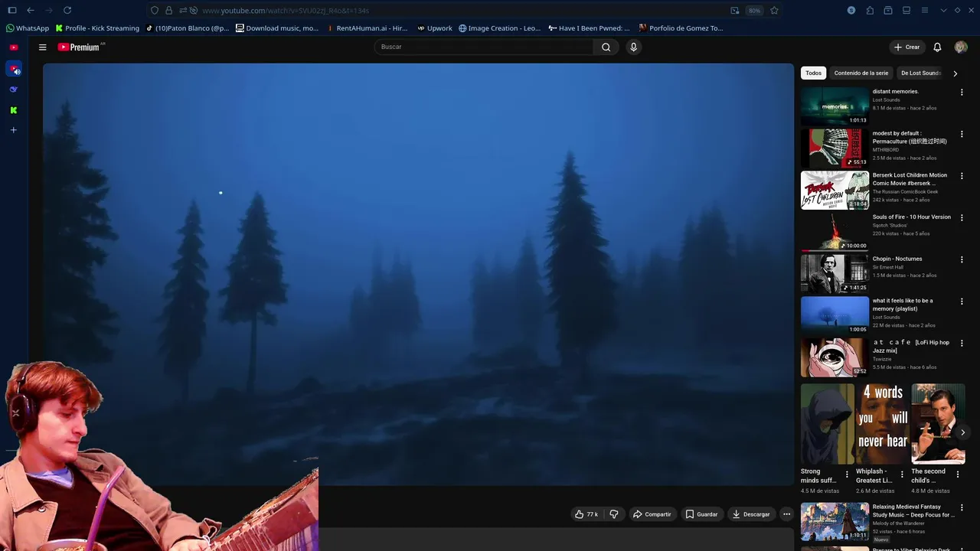
Task: Select the sidebar tab currently playing audio
Action: (x=14, y=69)
